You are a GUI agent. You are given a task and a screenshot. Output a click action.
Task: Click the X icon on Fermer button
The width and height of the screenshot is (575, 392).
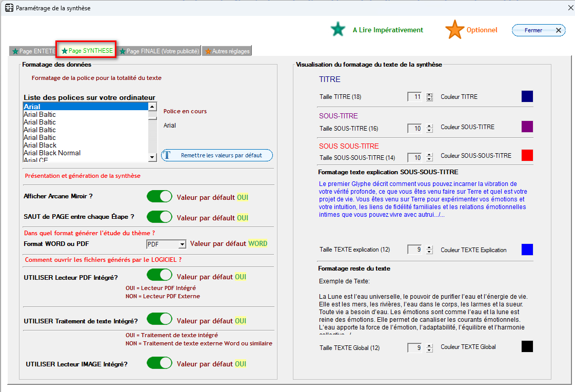pyautogui.click(x=559, y=30)
